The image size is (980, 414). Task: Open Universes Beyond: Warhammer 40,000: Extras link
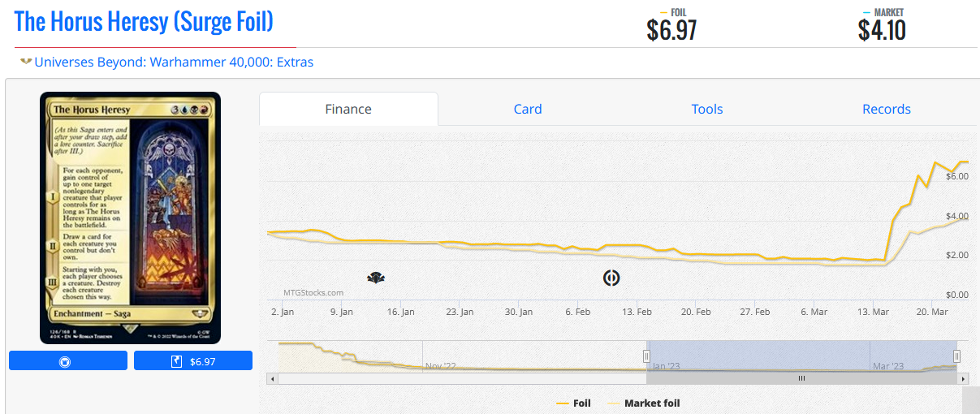(174, 62)
